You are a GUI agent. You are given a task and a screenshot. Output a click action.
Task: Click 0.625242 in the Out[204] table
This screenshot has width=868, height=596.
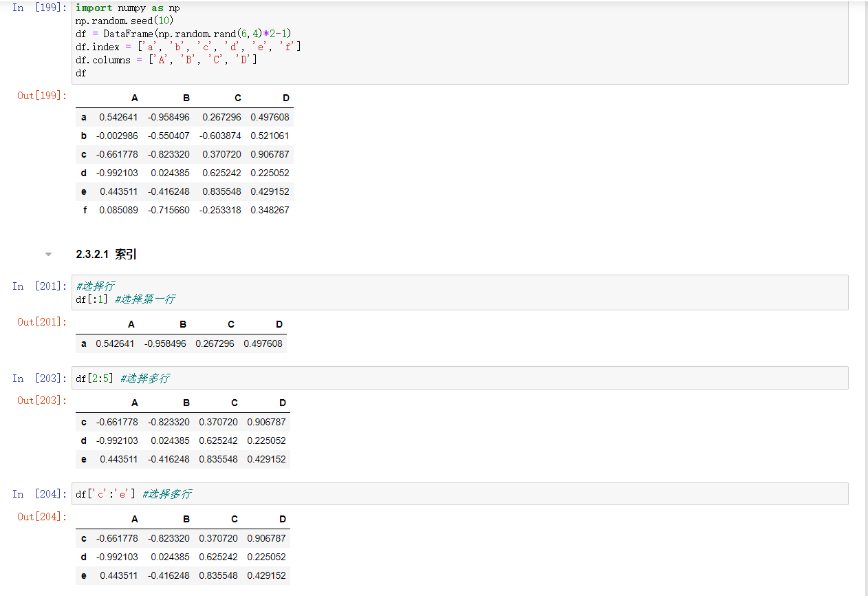tap(218, 557)
